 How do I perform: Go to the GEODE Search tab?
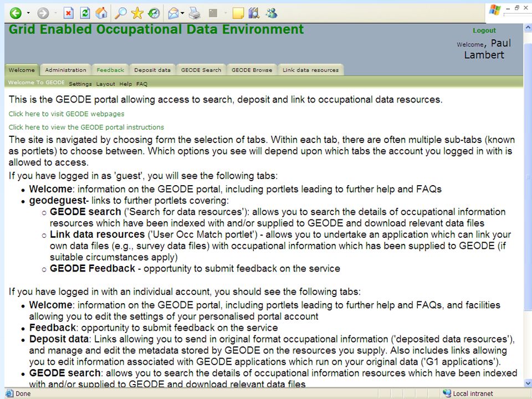pos(201,70)
